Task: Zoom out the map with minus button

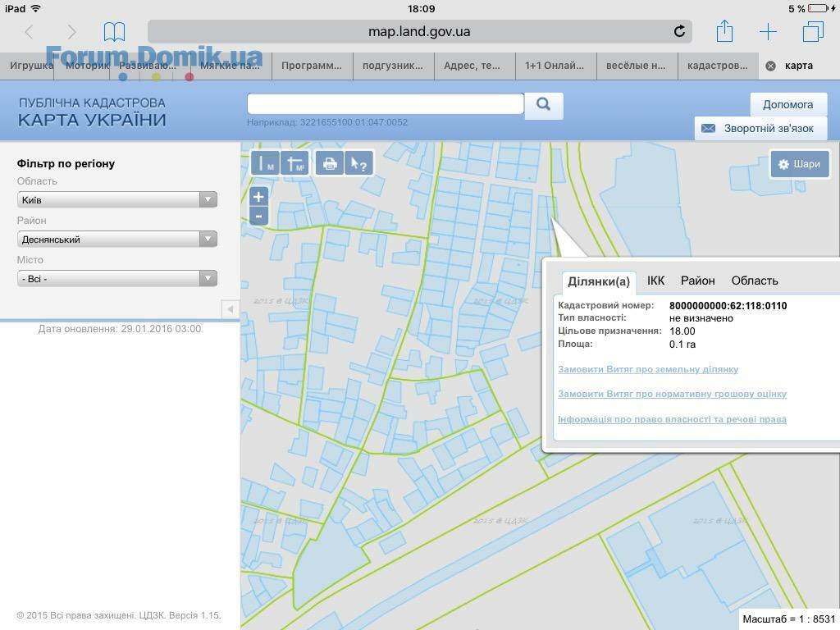Action: (258, 216)
